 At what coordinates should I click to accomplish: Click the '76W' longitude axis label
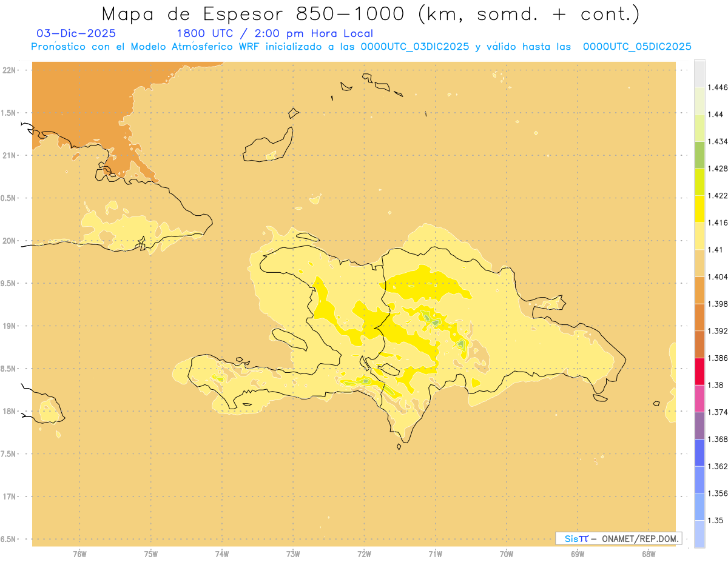pos(79,554)
